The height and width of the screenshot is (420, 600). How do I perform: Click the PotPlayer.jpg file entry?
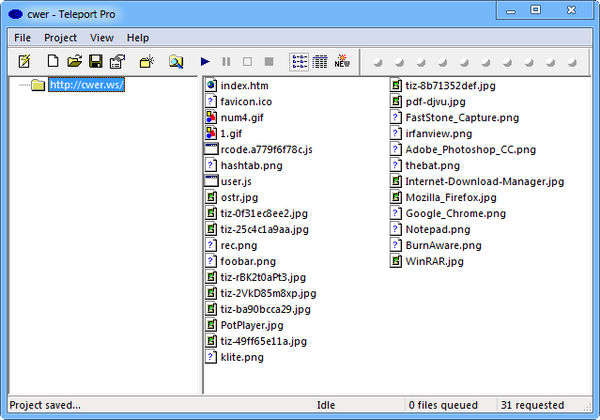point(251,325)
